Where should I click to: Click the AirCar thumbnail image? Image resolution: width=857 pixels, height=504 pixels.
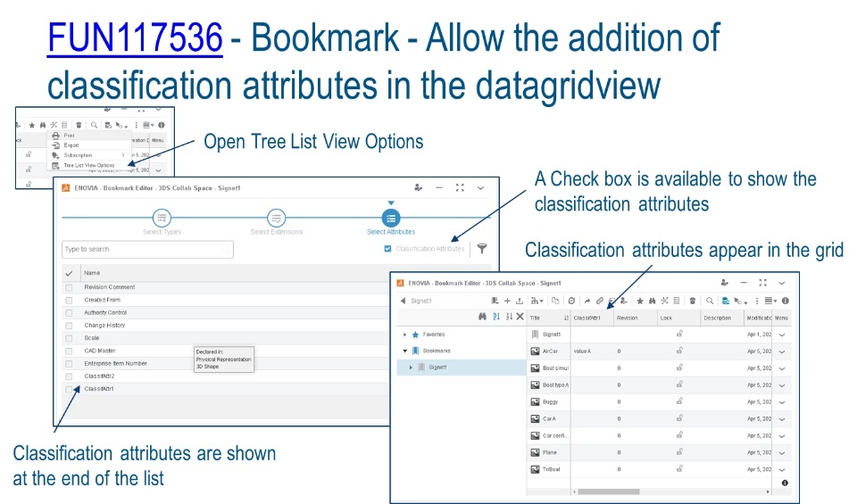pyautogui.click(x=535, y=351)
